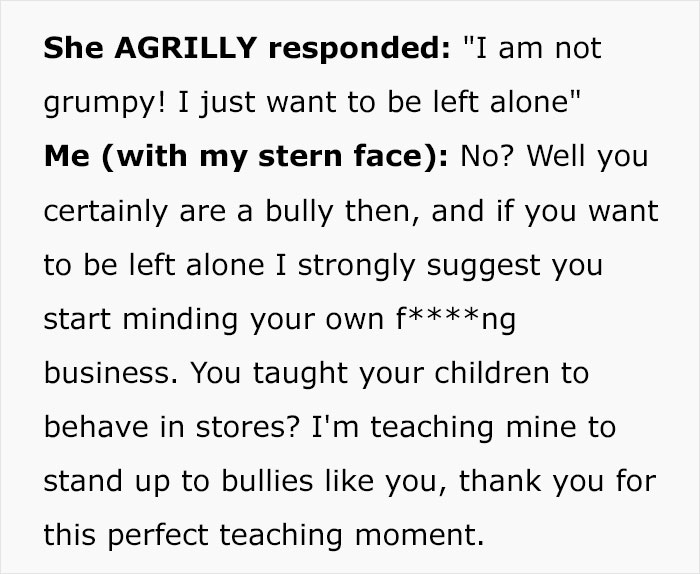The width and height of the screenshot is (700, 574).
Task: Click the word 'thank' in the last lines
Action: (x=500, y=481)
